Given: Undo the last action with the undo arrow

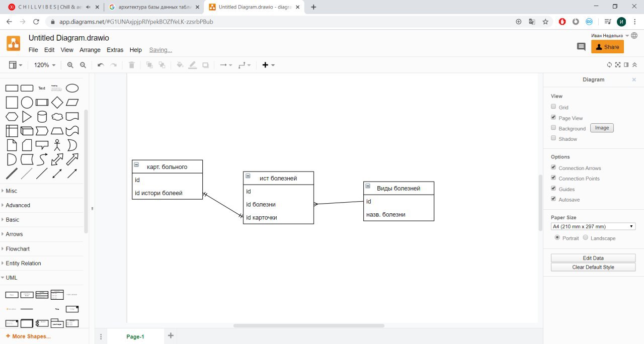Looking at the screenshot, I should pyautogui.click(x=101, y=65).
